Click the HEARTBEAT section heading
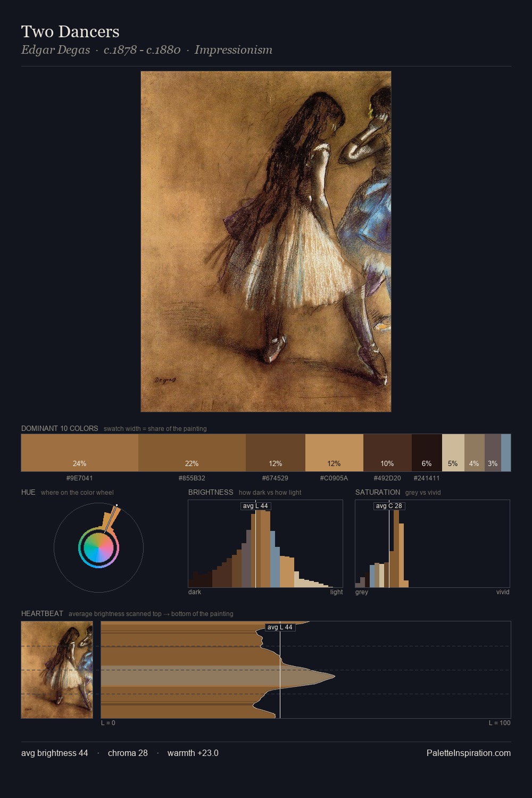532x798 pixels. [42, 613]
